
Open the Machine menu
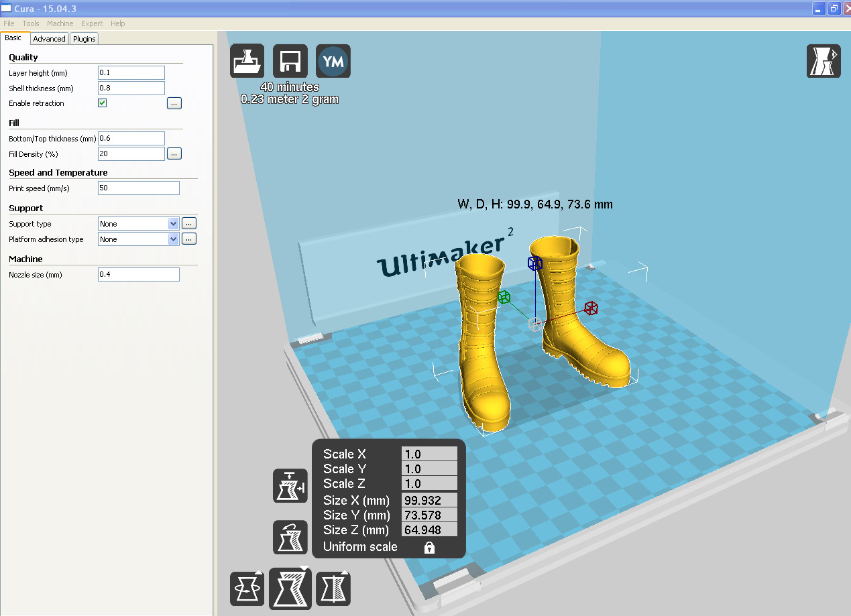click(x=60, y=23)
